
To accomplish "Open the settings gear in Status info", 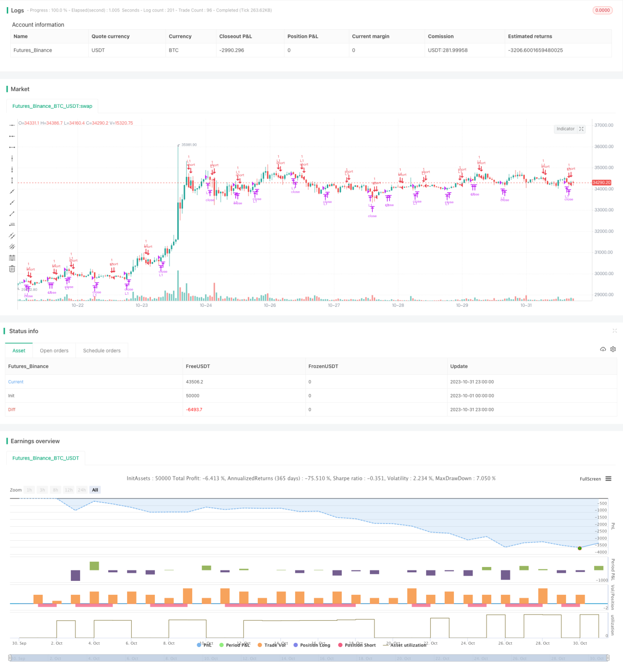I will (613, 349).
